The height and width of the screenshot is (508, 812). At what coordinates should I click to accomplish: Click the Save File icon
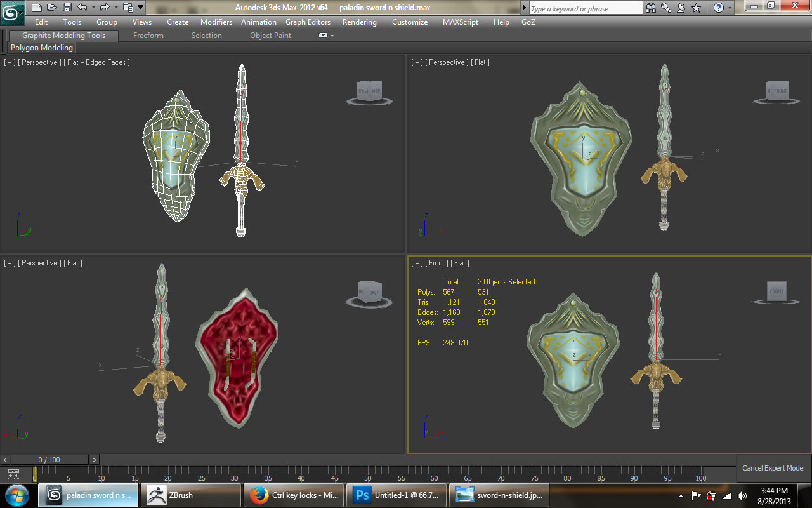[x=67, y=8]
